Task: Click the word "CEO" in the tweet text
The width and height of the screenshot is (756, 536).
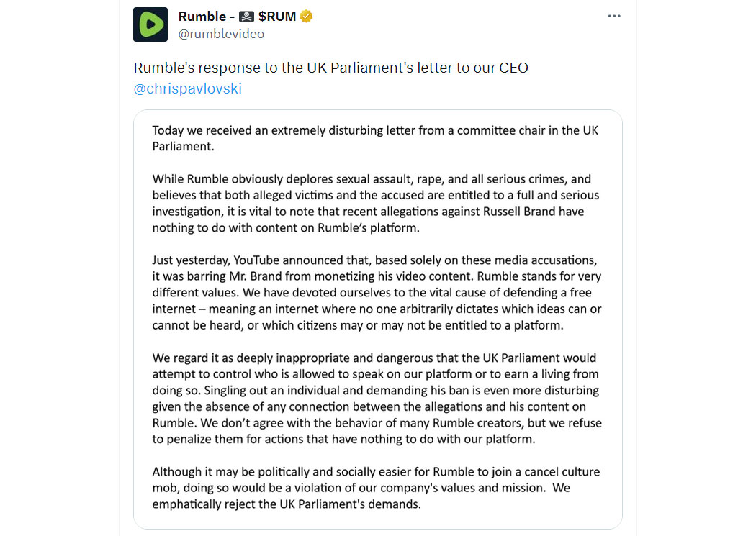Action: point(513,68)
